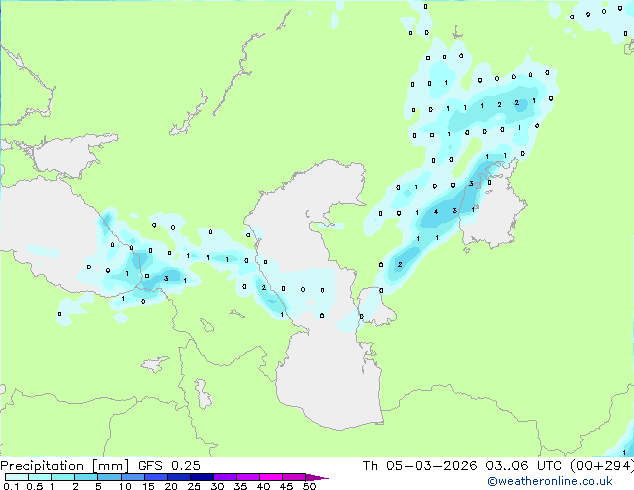Select legend swatch between 40 and 45
Image resolution: width=634 pixels, height=490 pixels.
271,477
